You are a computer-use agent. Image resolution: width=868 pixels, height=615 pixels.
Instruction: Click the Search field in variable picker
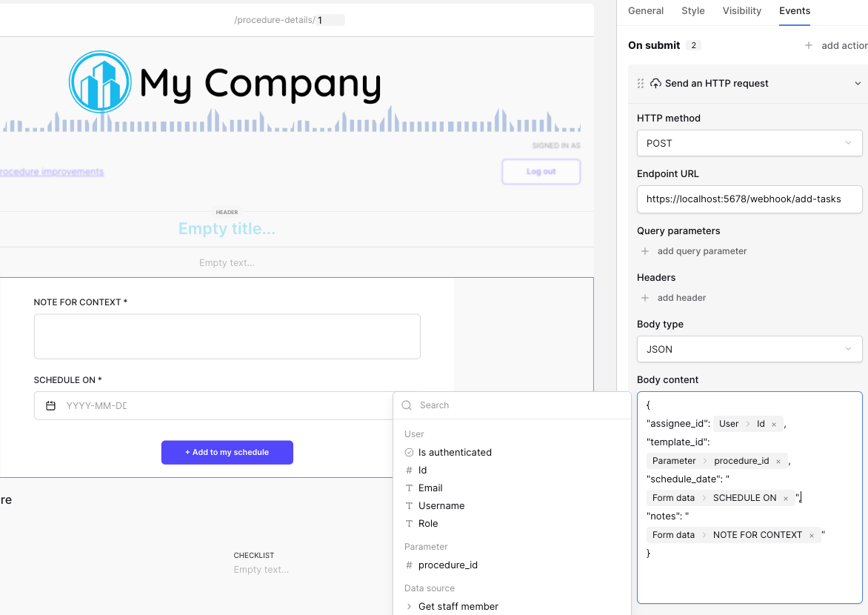518,405
